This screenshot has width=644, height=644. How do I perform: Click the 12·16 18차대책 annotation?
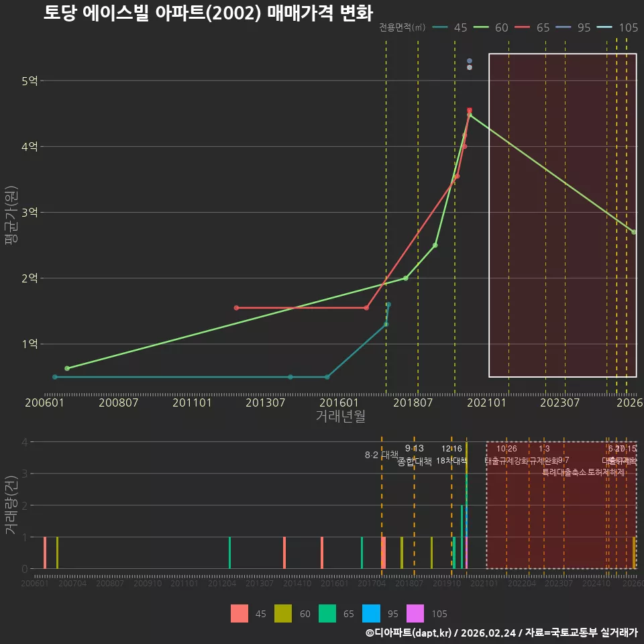(451, 455)
